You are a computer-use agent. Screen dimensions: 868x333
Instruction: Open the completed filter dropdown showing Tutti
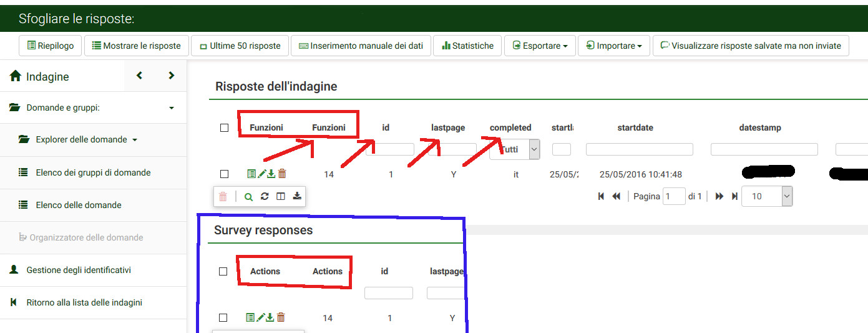[x=514, y=150]
